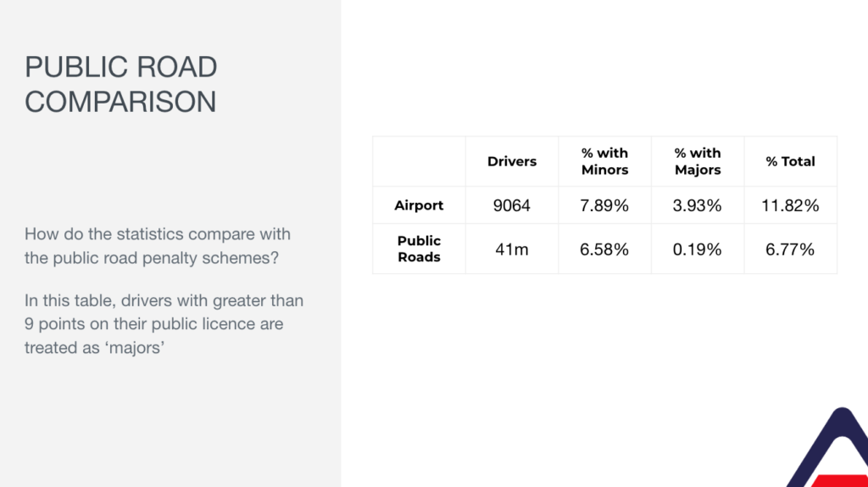The width and height of the screenshot is (868, 487).
Task: Click the paragraph about 9 points licence
Action: coord(164,323)
